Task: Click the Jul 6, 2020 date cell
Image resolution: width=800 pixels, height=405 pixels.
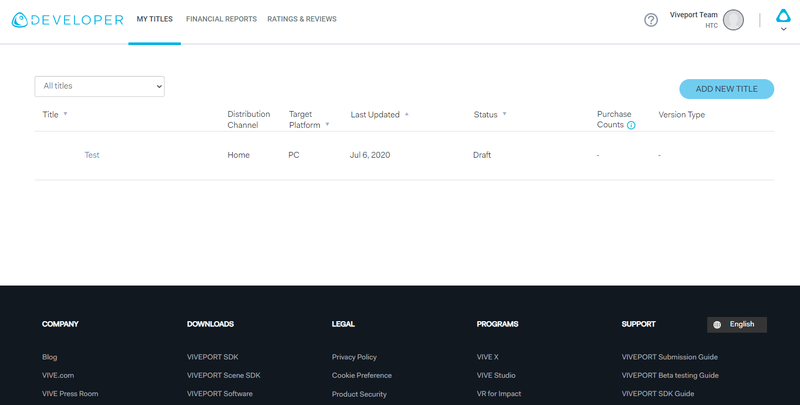Action: point(370,155)
